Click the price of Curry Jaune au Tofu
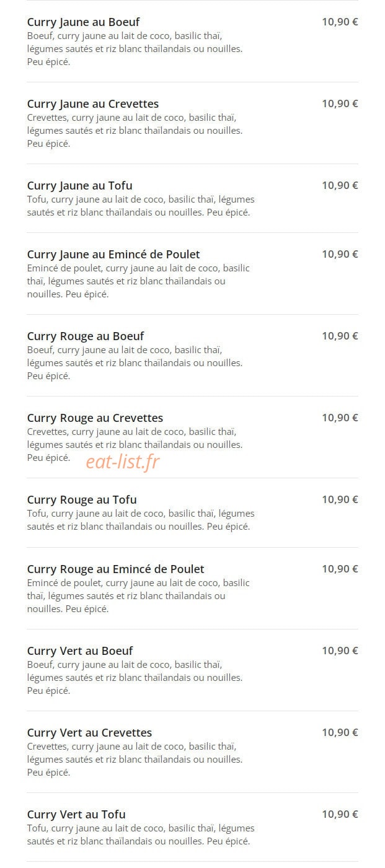Image resolution: width=385 pixels, height=868 pixels. [x=340, y=186]
